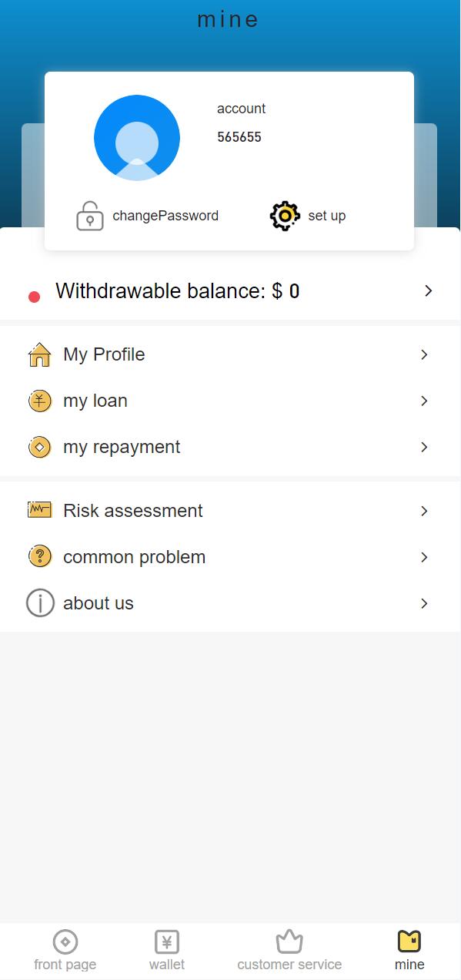Screen dimensions: 461x980
Task: Expand the Withdrawable balance chevron
Action: click(x=429, y=291)
